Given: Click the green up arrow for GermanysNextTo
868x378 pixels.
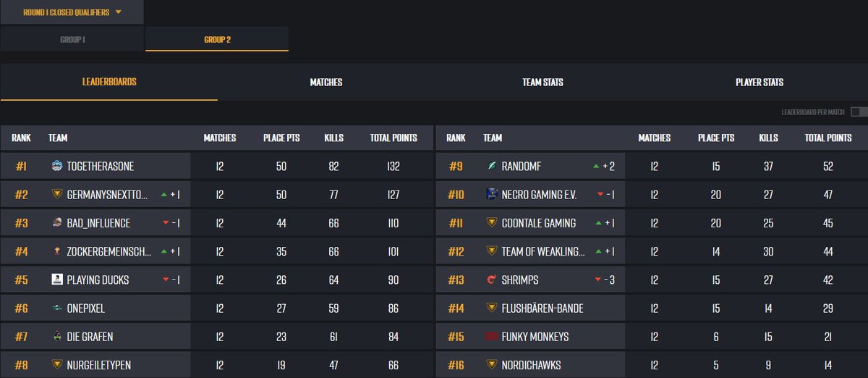Looking at the screenshot, I should [x=163, y=194].
